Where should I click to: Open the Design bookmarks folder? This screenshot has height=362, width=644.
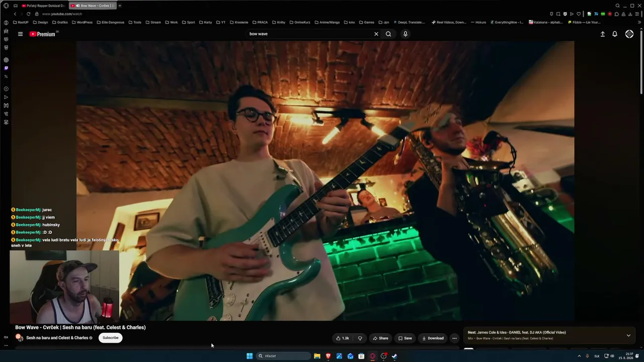click(40, 22)
